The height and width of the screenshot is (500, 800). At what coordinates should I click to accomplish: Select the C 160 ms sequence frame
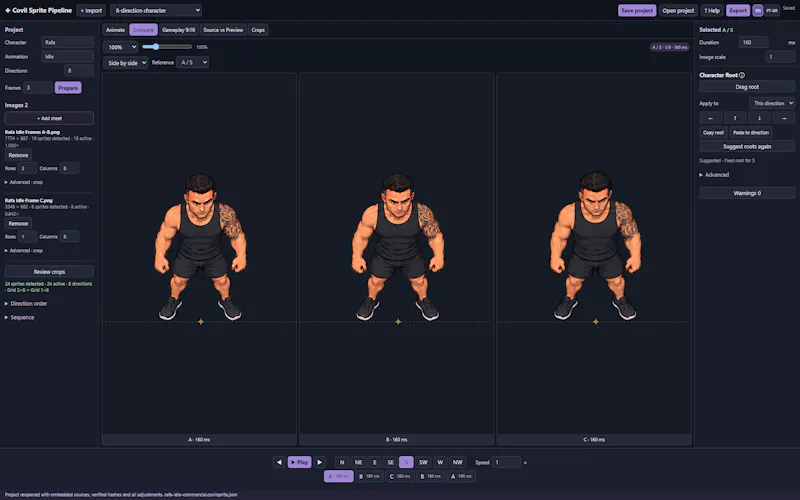point(399,476)
